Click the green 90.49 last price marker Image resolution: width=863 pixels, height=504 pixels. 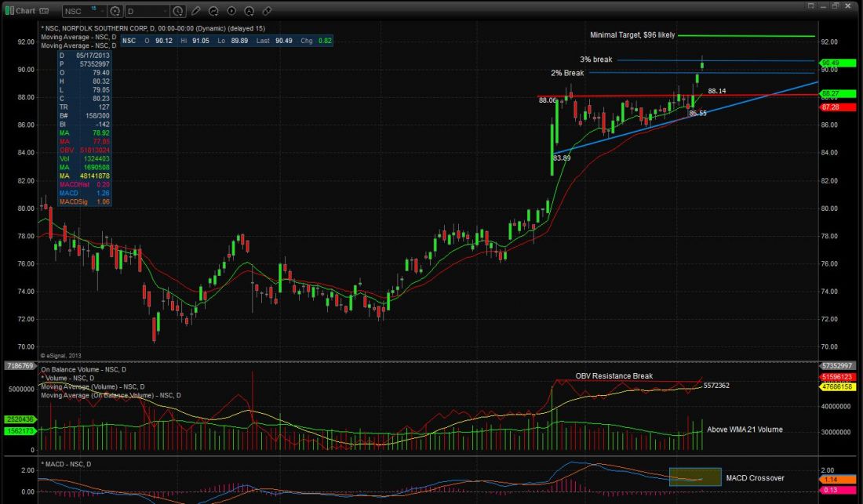tap(831, 63)
